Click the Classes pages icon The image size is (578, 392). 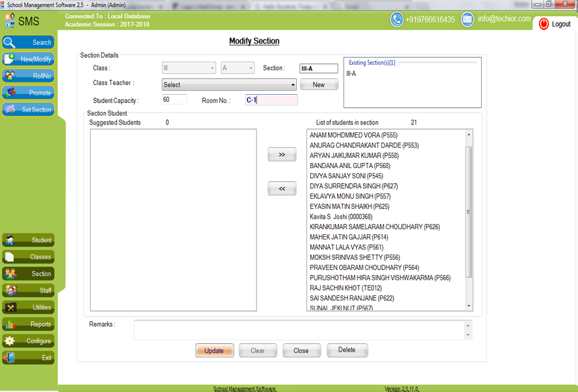point(10,257)
